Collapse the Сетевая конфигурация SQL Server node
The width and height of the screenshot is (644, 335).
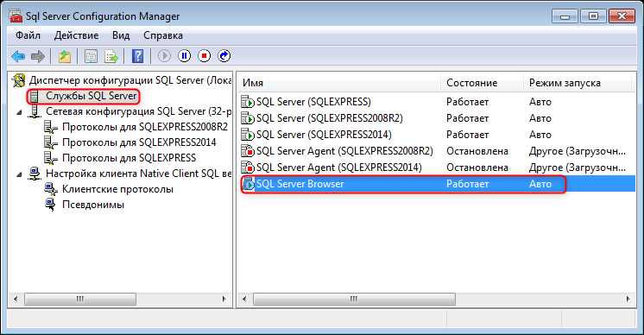(x=19, y=112)
